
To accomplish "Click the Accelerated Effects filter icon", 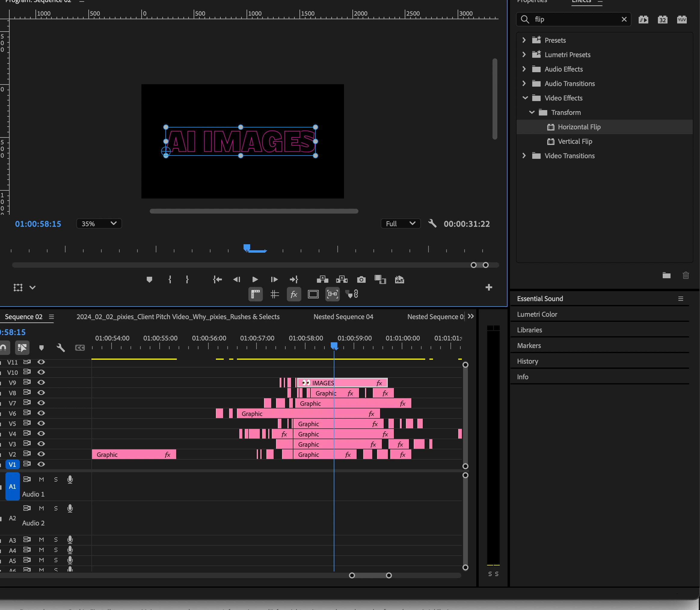I will click(643, 20).
